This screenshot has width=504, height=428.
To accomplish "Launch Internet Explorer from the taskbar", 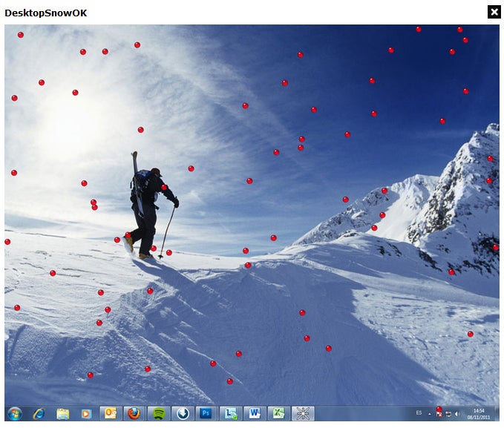I will click(39, 414).
